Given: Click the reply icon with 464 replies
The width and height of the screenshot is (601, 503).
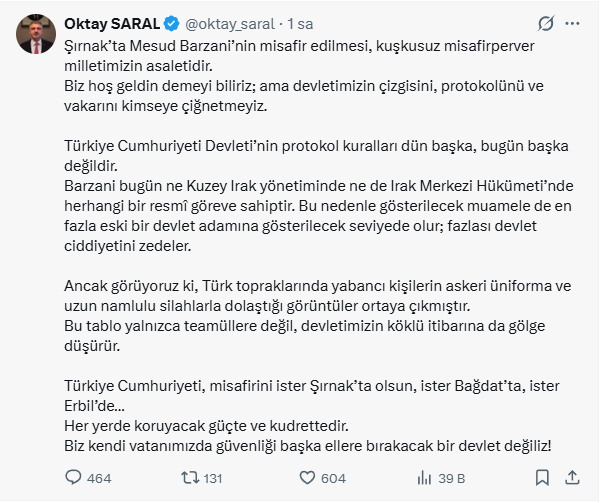Looking at the screenshot, I should tap(72, 478).
